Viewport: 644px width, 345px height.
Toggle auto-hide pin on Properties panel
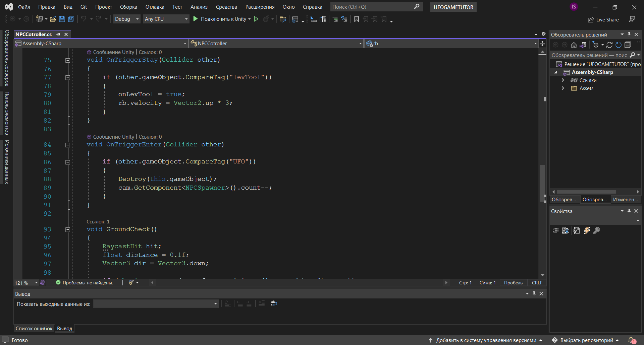629,211
